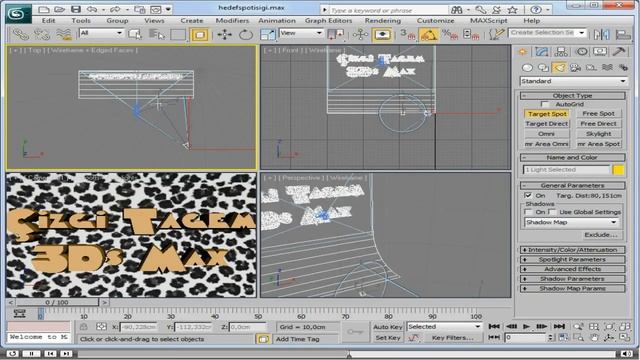Click the Exclude... button

point(600,235)
